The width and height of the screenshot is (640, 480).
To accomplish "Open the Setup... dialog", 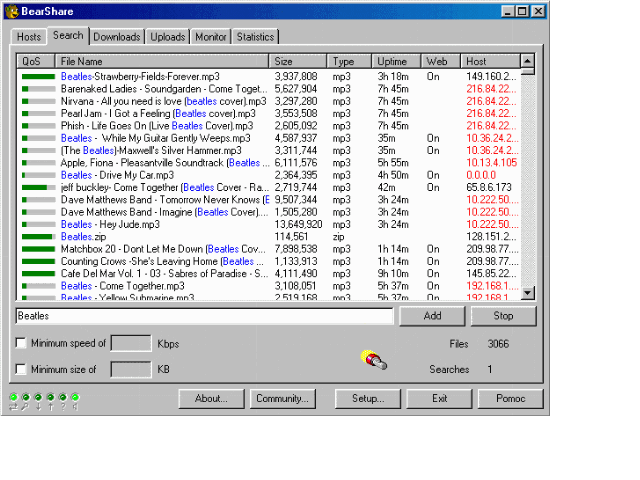I will [x=368, y=398].
